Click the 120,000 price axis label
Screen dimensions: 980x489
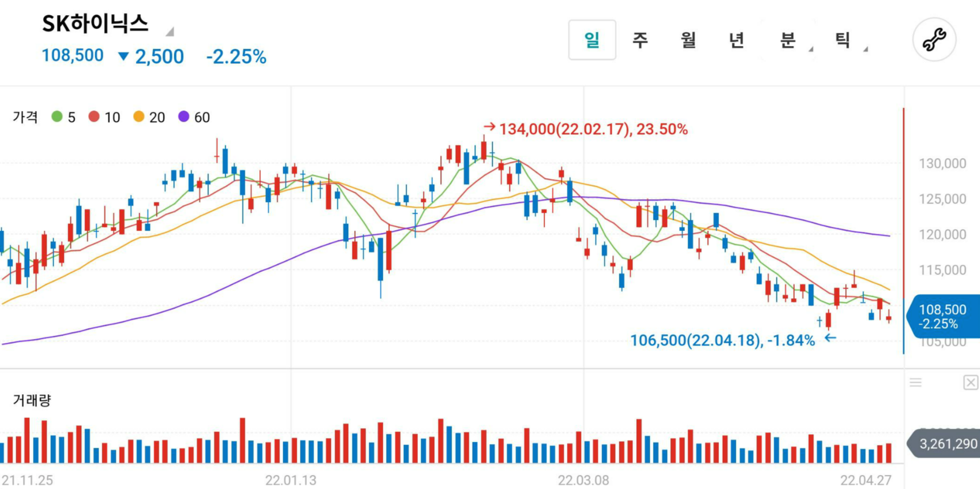tap(942, 234)
